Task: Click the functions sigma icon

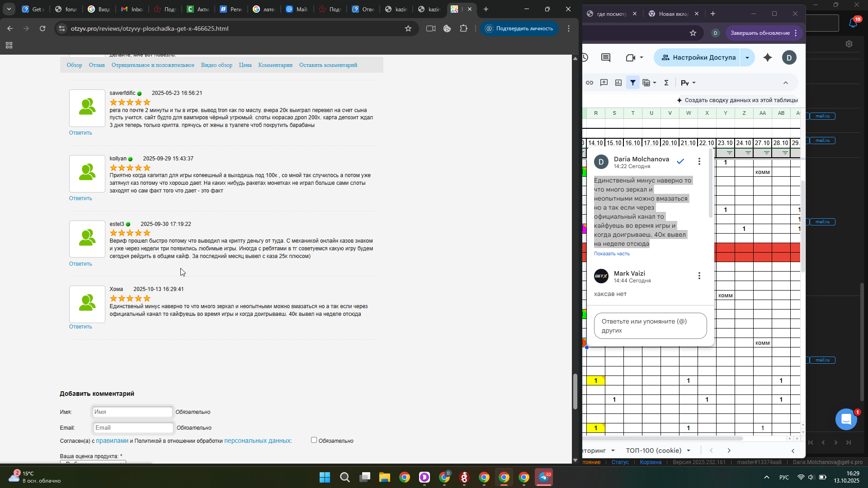Action: (666, 83)
